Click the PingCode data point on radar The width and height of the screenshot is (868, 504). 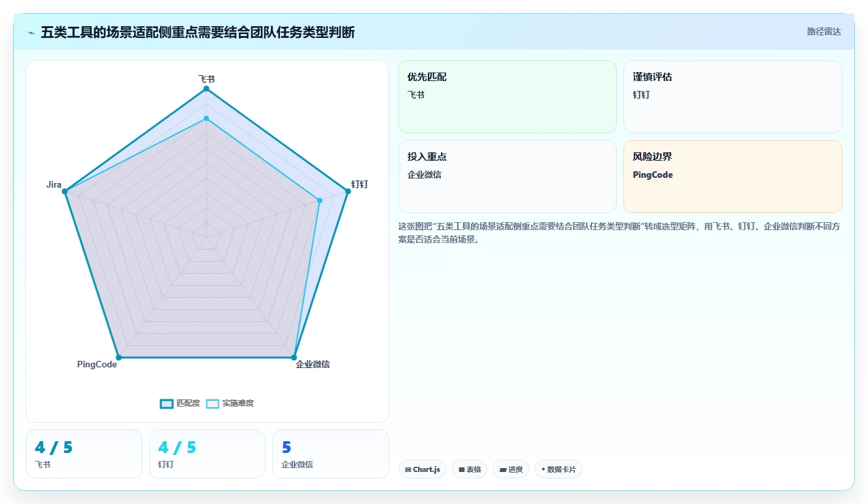(x=118, y=358)
